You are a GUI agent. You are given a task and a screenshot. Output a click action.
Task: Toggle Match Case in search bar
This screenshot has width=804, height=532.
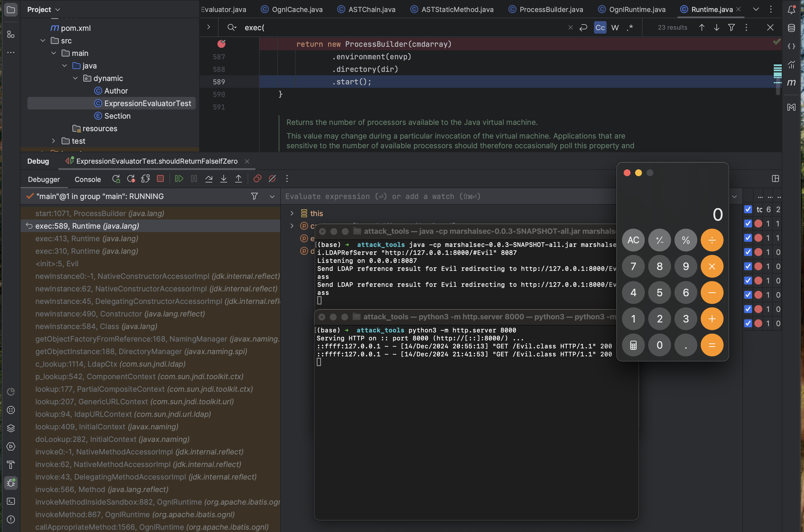(x=600, y=27)
